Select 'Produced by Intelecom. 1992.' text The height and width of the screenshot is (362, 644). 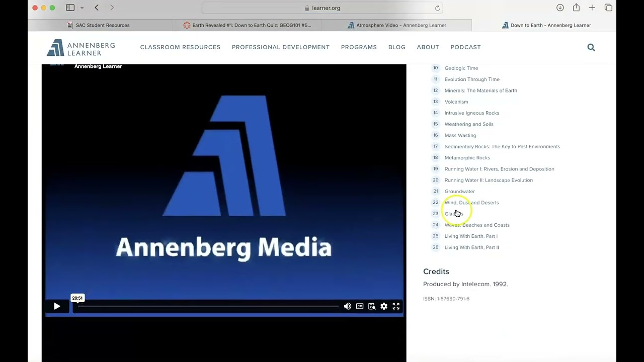[x=465, y=284]
